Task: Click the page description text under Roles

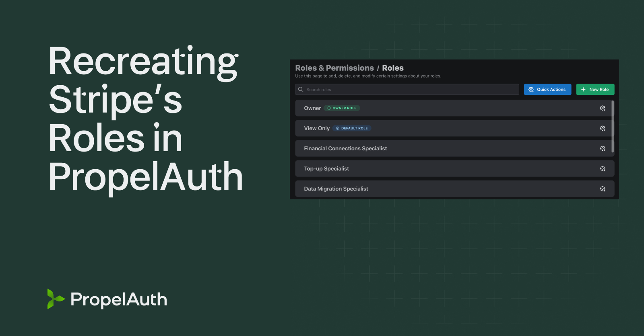Action: pos(368,76)
